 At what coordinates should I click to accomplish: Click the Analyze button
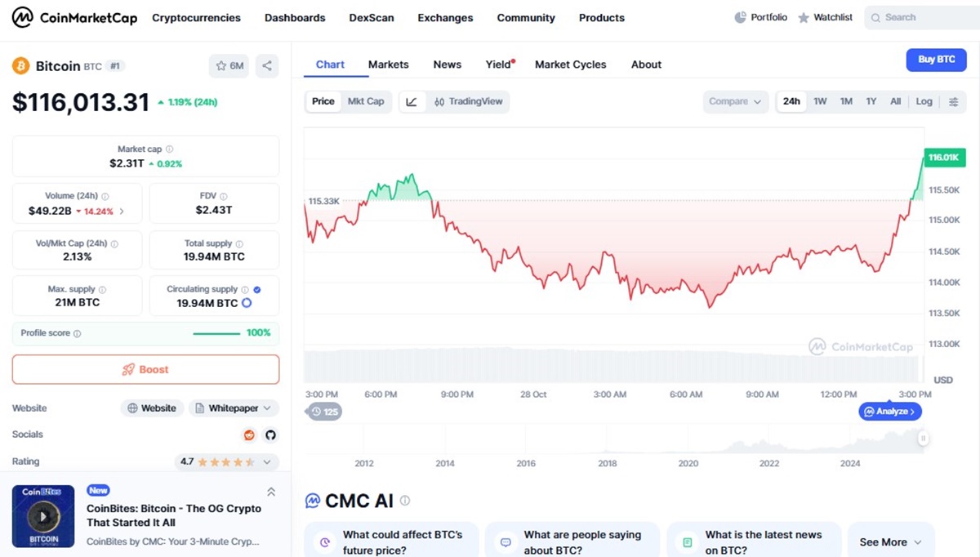tap(890, 412)
